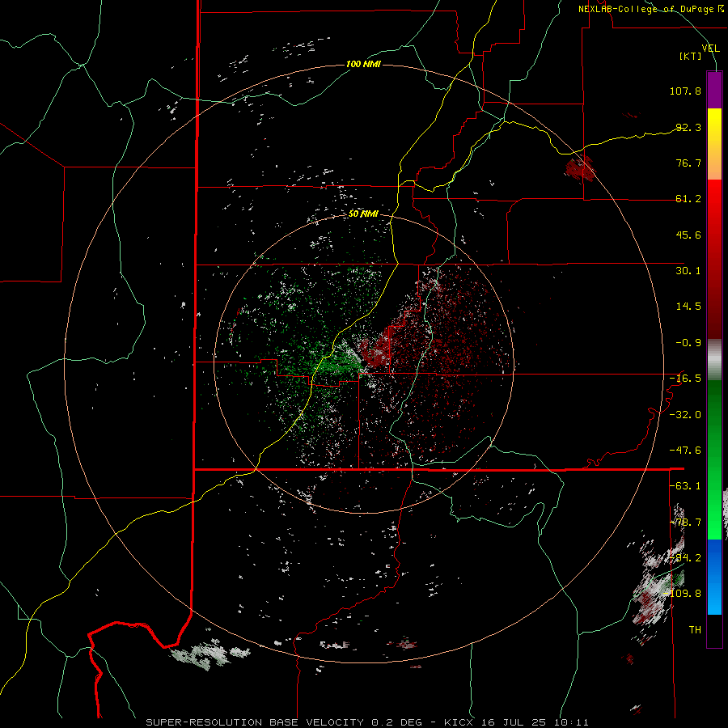Click the TH legend label

point(695,629)
